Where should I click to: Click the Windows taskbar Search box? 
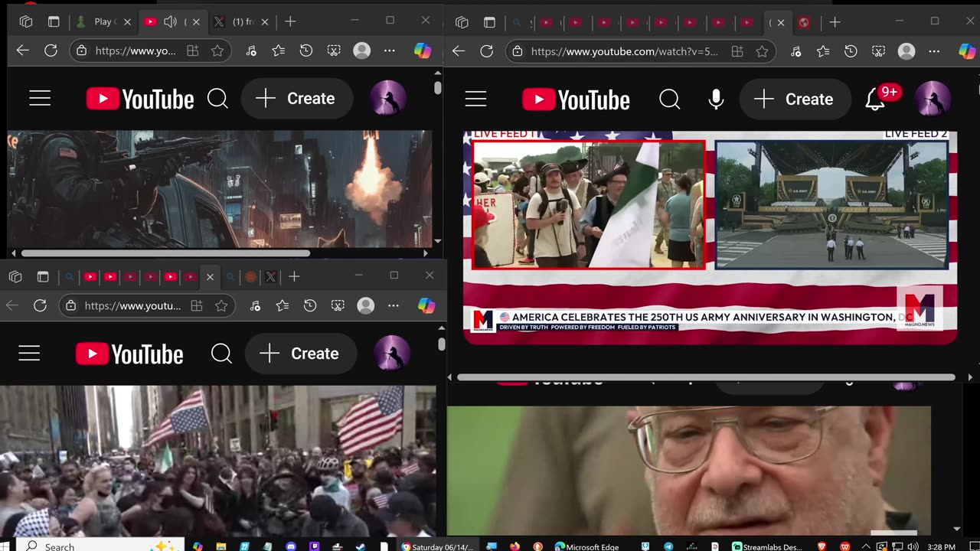click(x=100, y=546)
